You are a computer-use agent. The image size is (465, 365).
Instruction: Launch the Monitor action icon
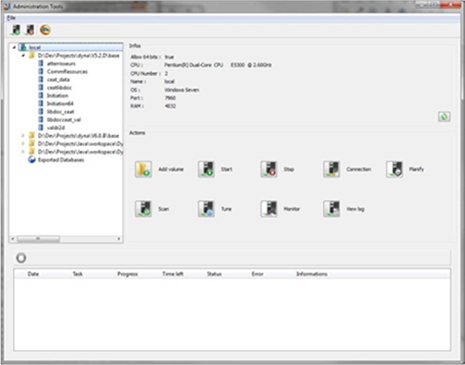coord(269,209)
